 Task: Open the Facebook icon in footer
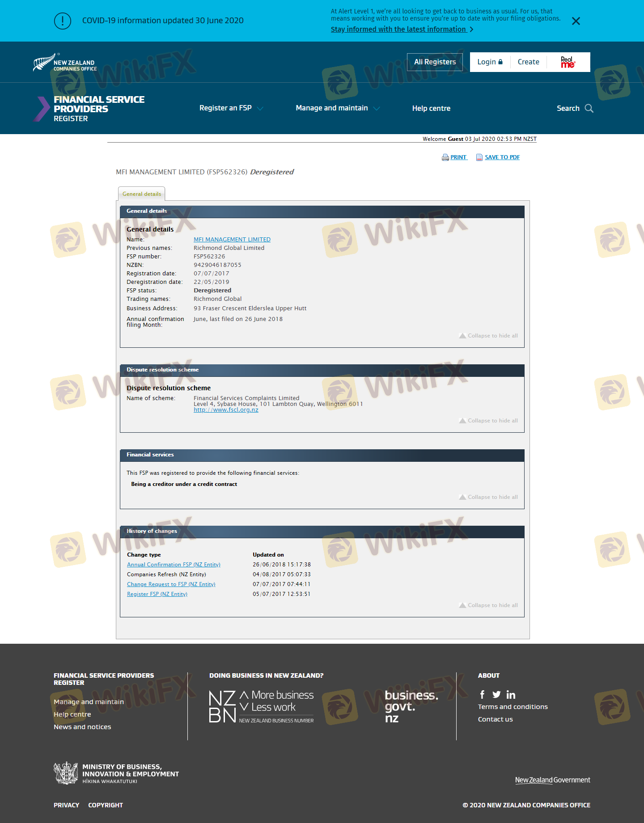coord(482,694)
